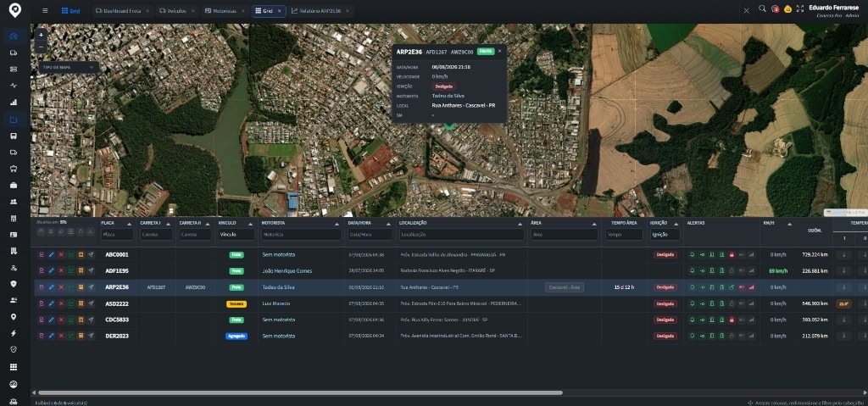Sort by Área column arrow
Screen dimensions: 868x406
[x=594, y=224]
